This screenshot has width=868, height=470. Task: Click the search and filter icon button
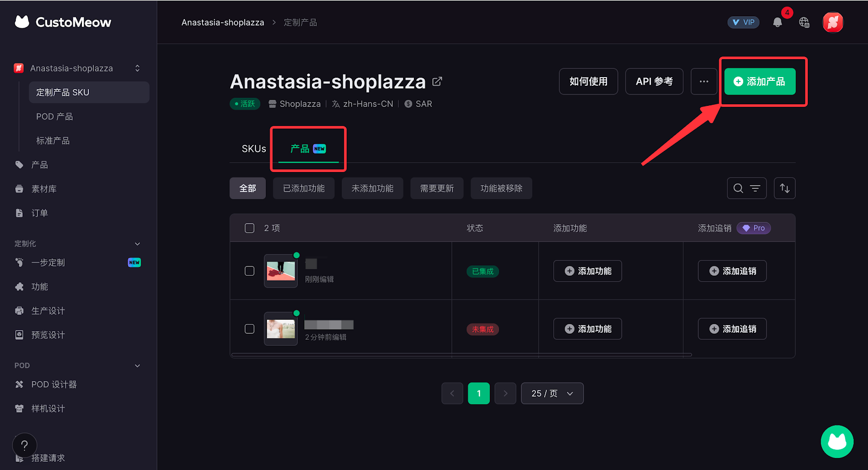point(746,188)
